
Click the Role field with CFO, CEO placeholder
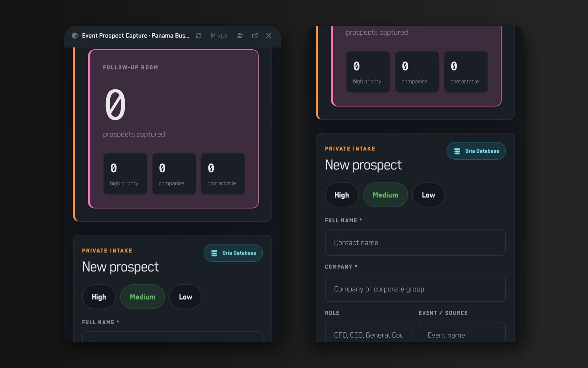(x=369, y=332)
